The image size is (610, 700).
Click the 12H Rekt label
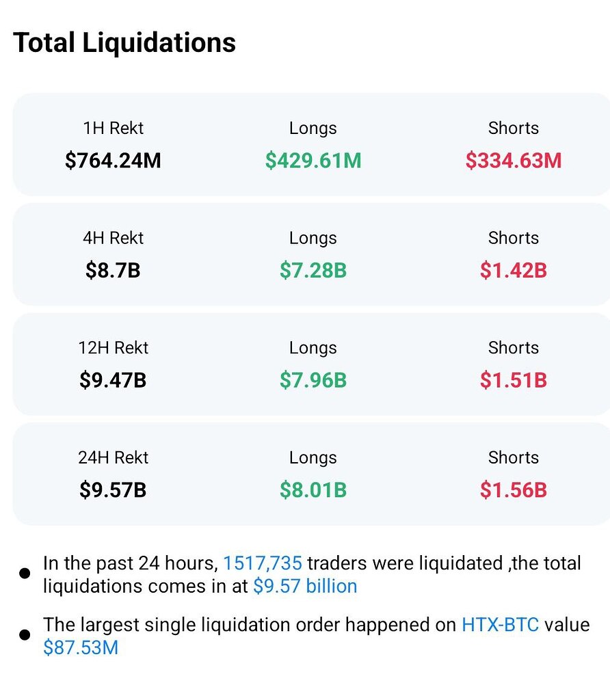[114, 348]
